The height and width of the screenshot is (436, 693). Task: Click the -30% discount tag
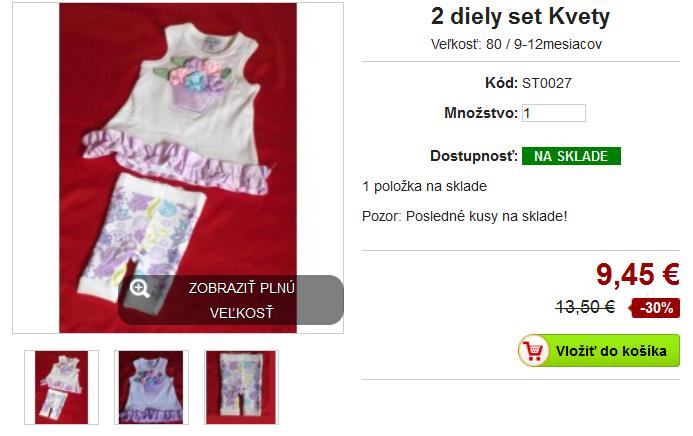655,307
